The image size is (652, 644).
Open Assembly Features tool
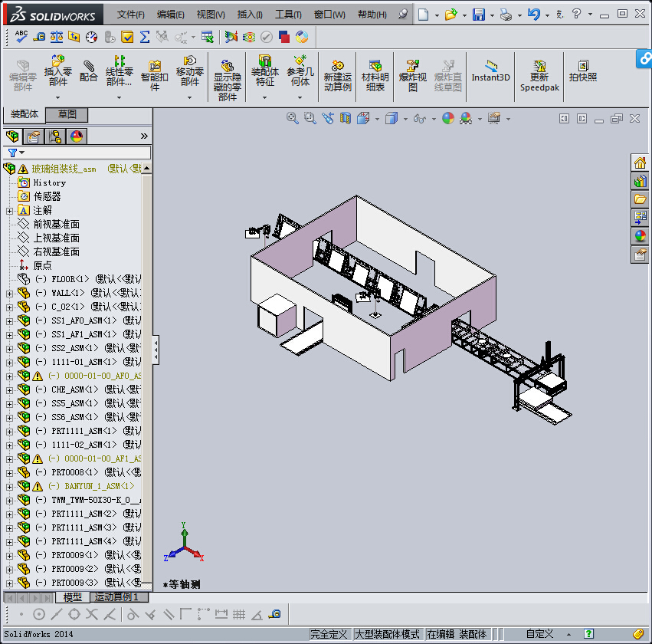[x=265, y=71]
